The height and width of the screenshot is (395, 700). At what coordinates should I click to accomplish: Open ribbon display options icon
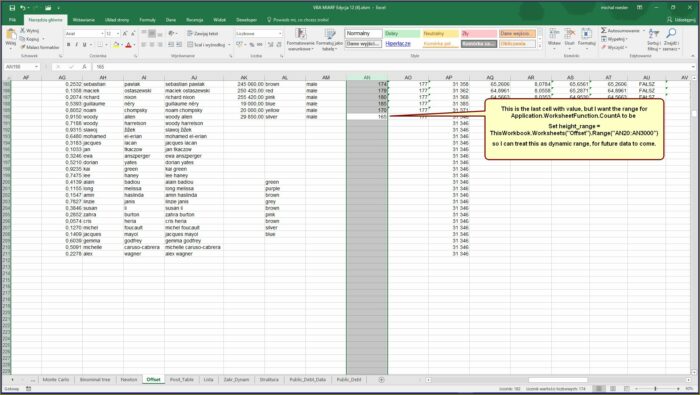pos(639,8)
